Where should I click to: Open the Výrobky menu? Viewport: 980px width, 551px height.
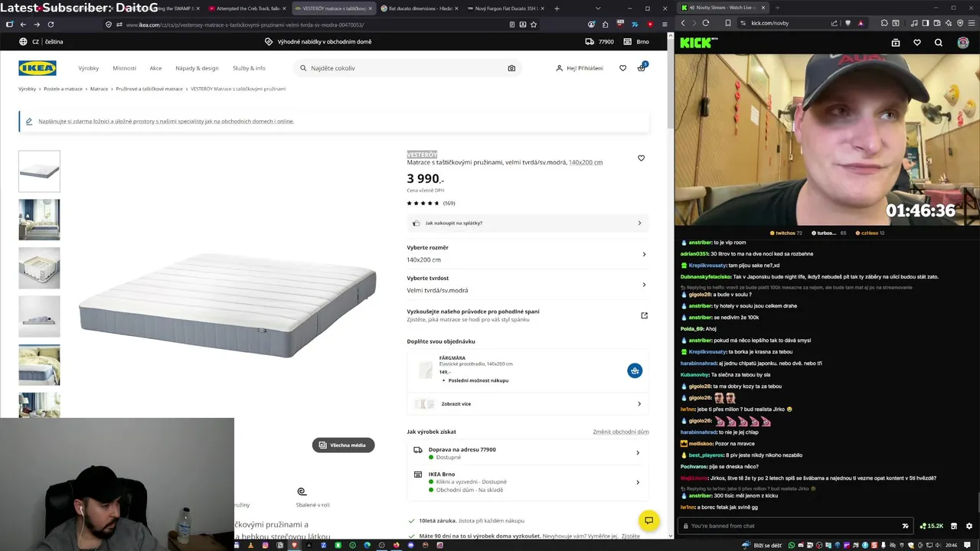89,68
